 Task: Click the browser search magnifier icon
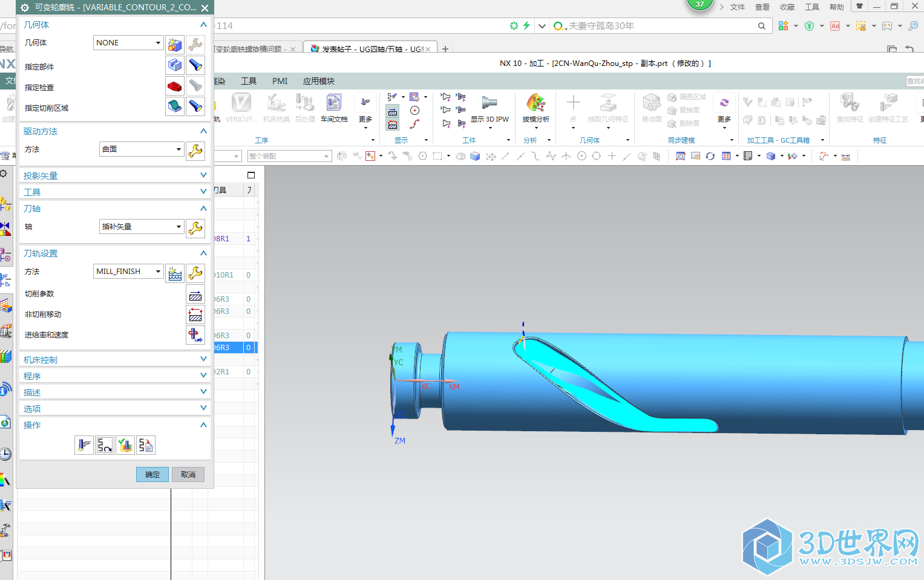[762, 26]
